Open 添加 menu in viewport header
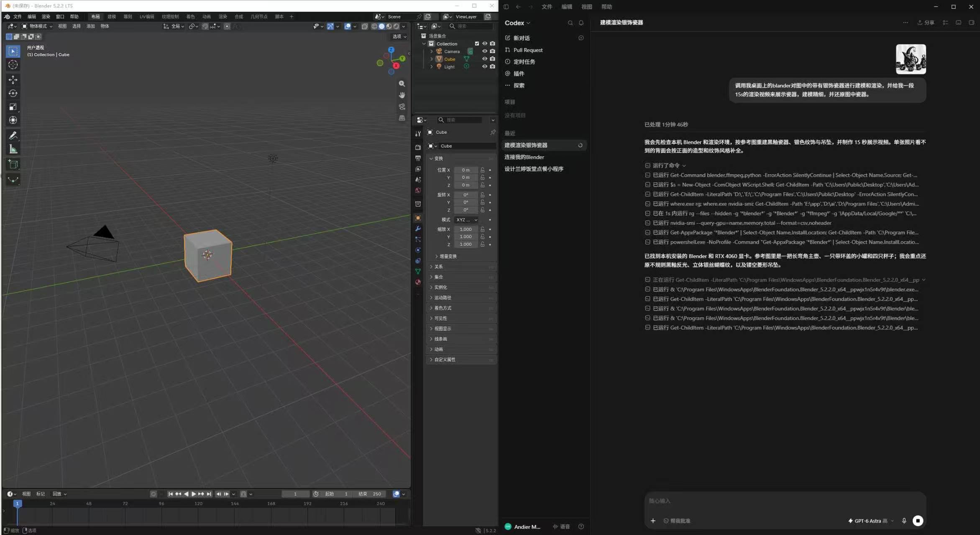 pyautogui.click(x=91, y=26)
